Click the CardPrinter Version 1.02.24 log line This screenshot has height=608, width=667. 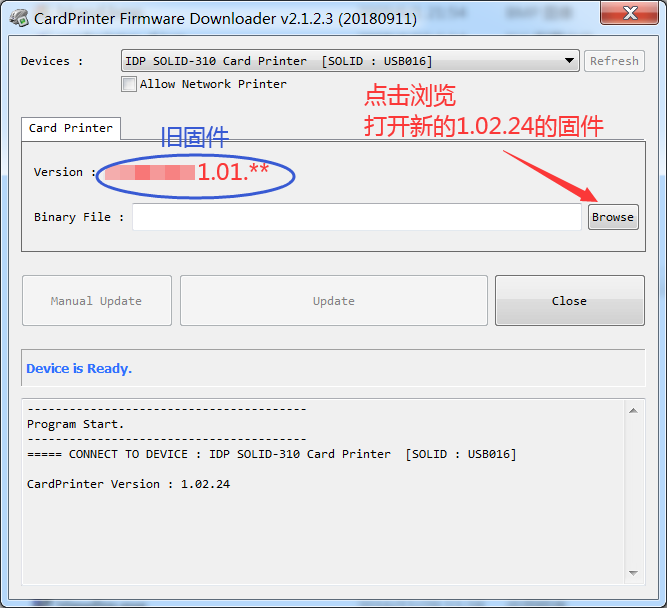coord(128,484)
